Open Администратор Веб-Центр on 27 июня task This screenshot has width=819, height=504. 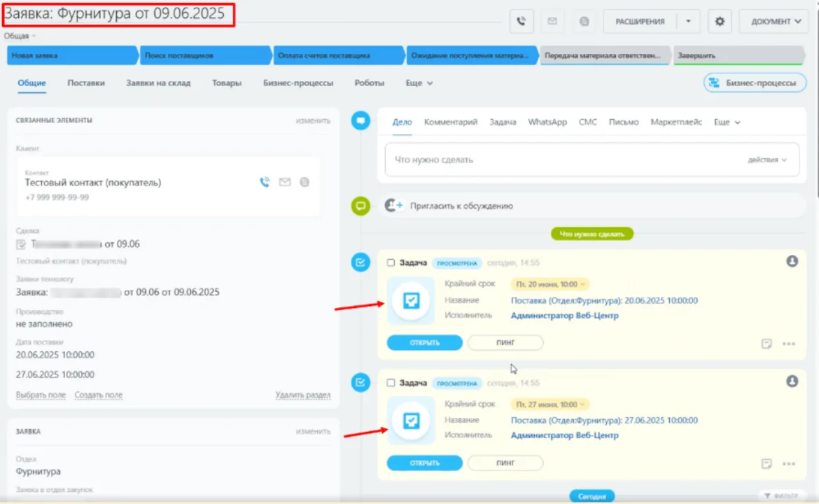coord(564,435)
